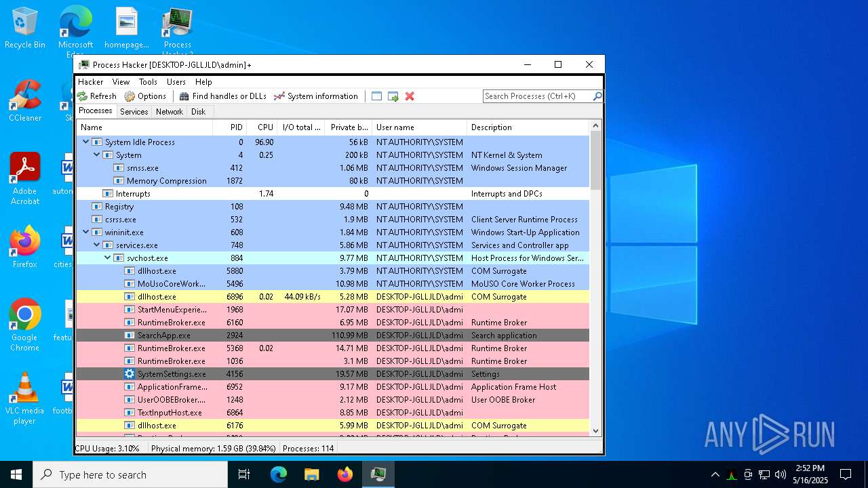Click process list scrollbar up arrow
This screenshot has height=488, width=868.
pos(596,126)
